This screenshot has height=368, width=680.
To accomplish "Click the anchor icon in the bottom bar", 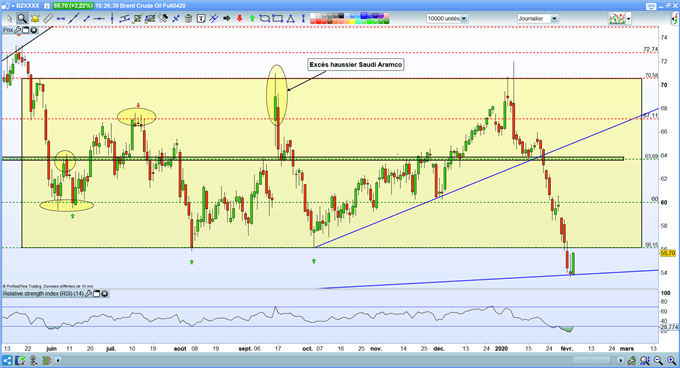I will pyautogui.click(x=33, y=360).
